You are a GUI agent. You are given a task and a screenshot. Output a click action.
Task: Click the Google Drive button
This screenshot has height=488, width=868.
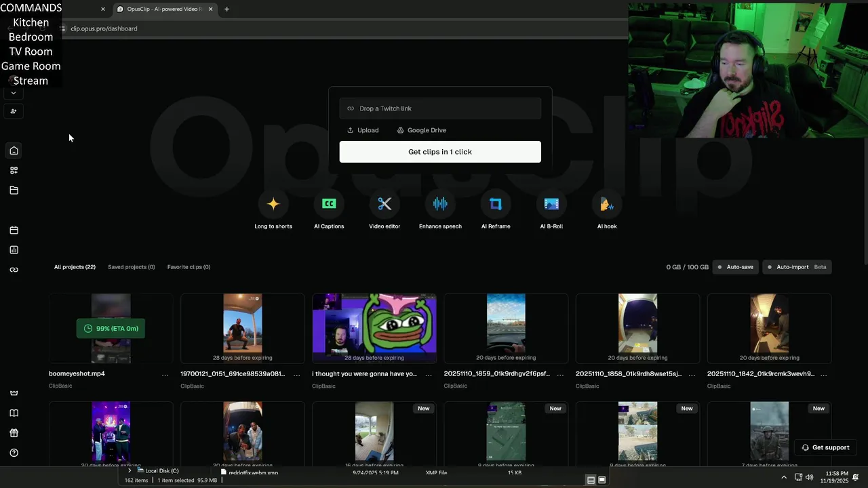[422, 130]
